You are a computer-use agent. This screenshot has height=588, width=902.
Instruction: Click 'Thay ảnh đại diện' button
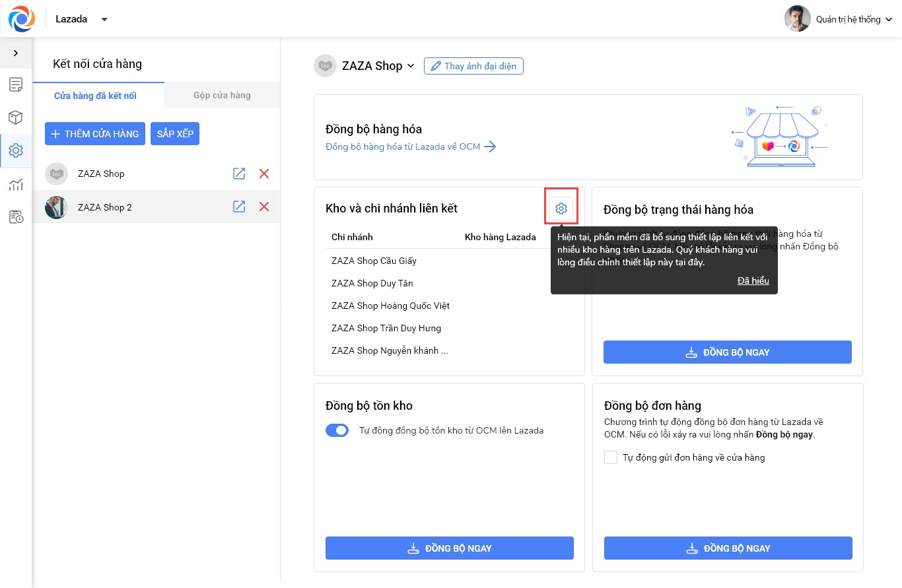tap(473, 66)
